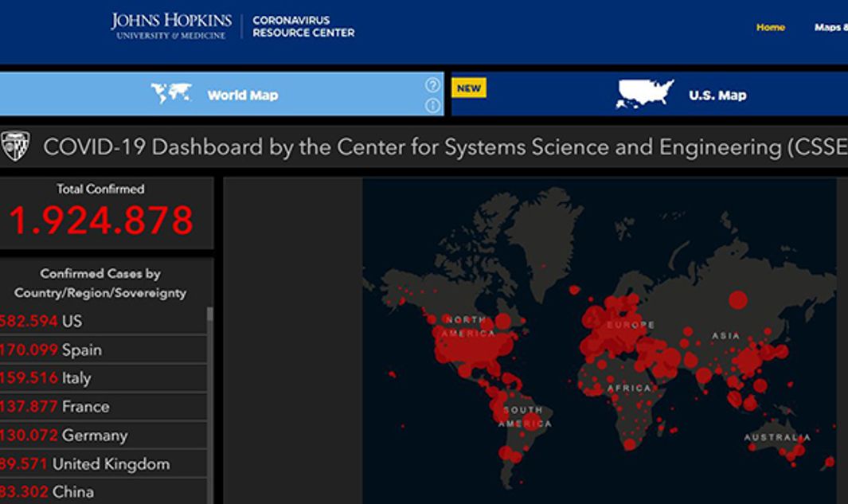Click the shield crest icon beside the dashboard title
Viewport: 848px width, 504px height.
tap(15, 147)
